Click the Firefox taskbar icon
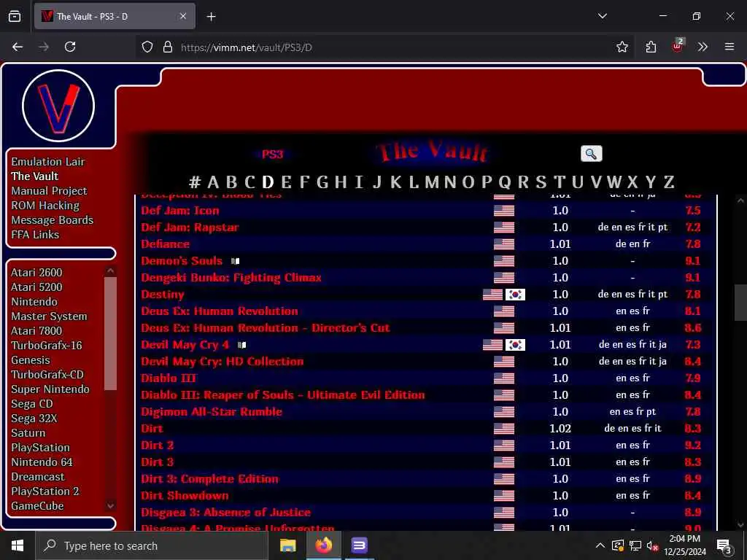Image resolution: width=747 pixels, height=560 pixels. (x=323, y=545)
